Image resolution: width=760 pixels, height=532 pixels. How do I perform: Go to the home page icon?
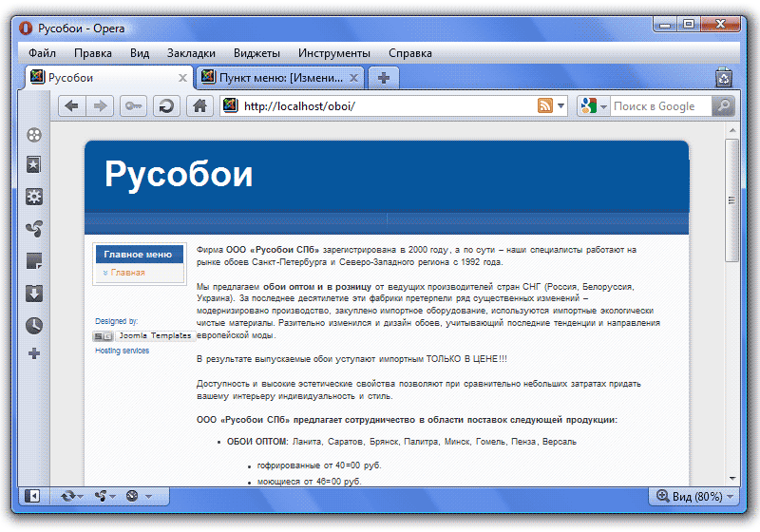[x=199, y=106]
